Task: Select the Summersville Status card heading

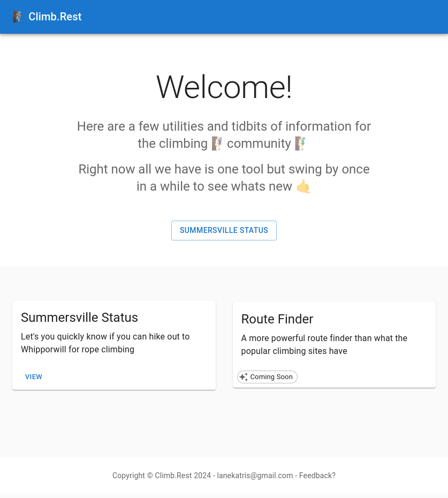Action: [x=79, y=318]
